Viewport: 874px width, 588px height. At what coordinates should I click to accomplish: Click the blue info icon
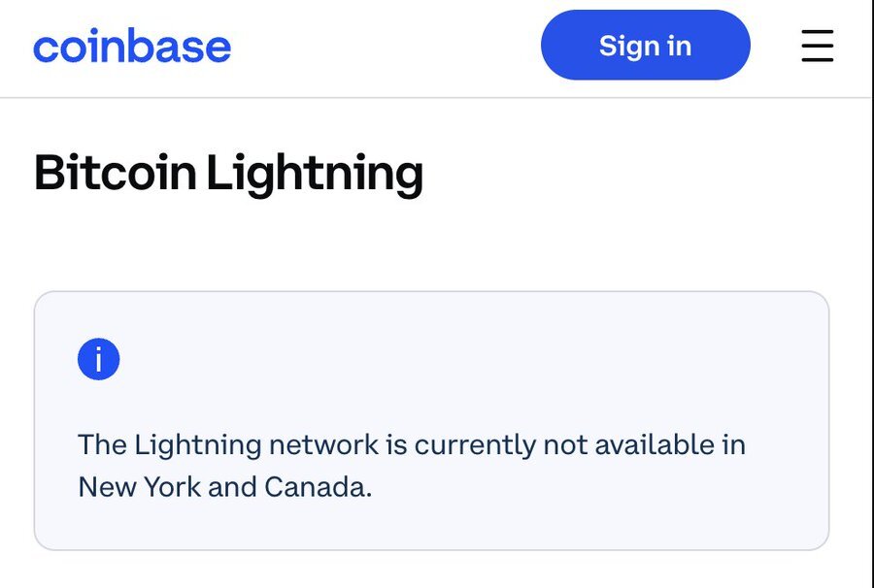click(98, 360)
